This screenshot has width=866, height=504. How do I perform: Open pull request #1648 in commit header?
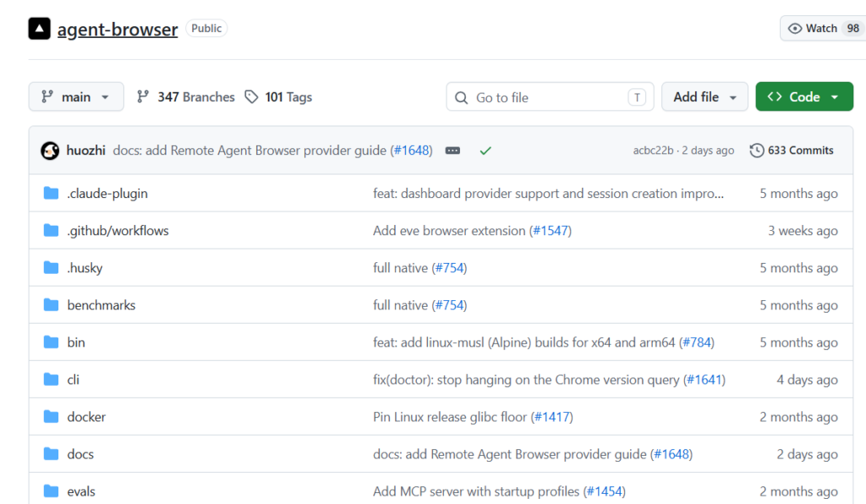click(412, 151)
